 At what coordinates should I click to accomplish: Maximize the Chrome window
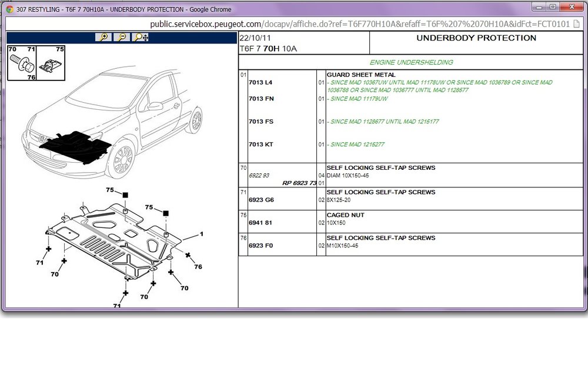(x=553, y=6)
